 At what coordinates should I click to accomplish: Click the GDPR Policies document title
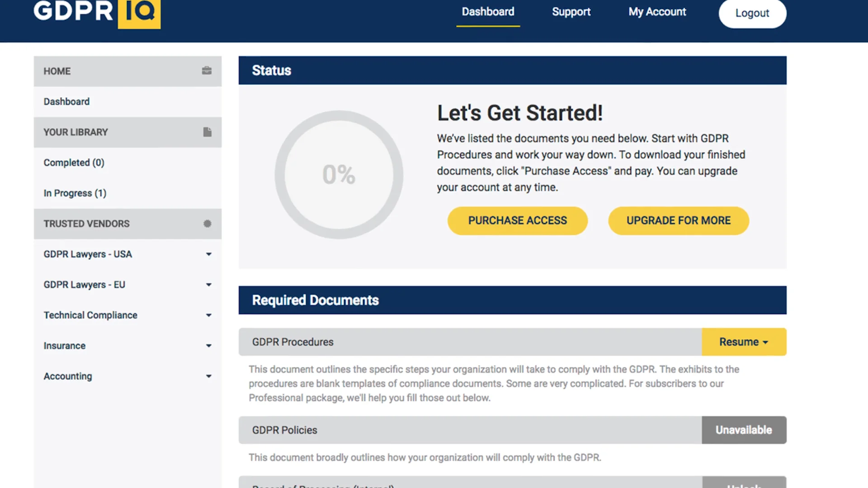284,430
